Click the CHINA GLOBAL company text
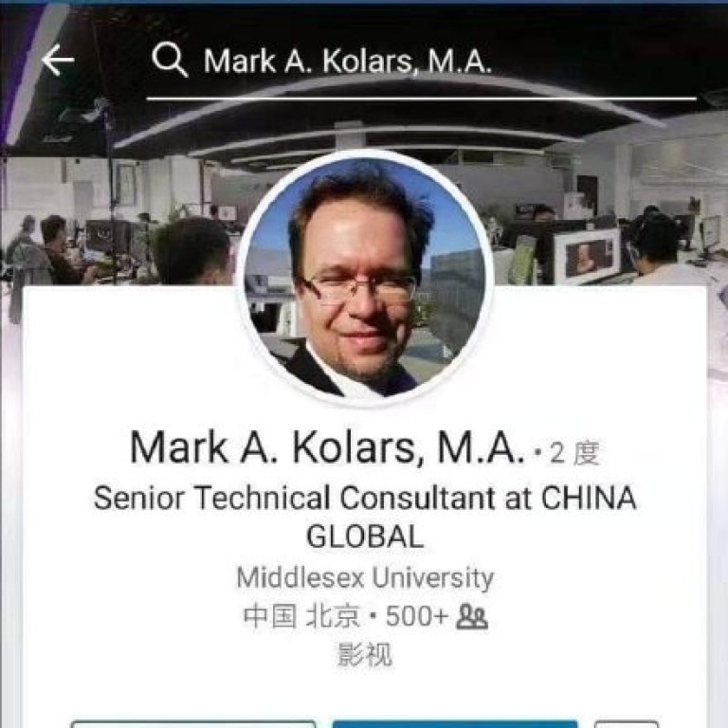 pyautogui.click(x=365, y=537)
